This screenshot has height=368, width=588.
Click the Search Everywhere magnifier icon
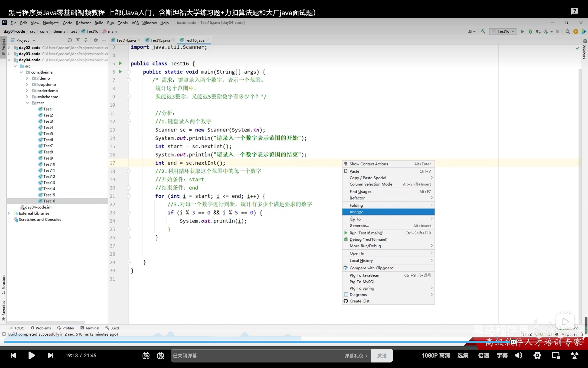[568, 32]
